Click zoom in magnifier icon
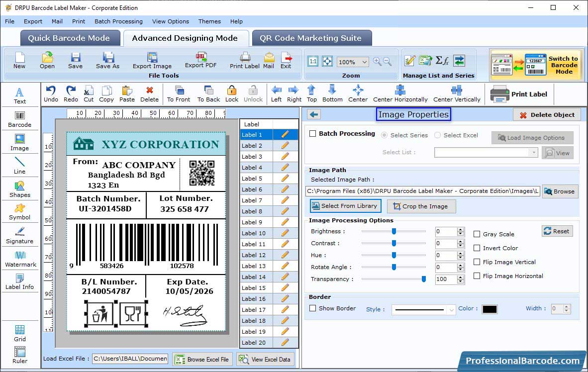This screenshot has height=372, width=588. (377, 62)
